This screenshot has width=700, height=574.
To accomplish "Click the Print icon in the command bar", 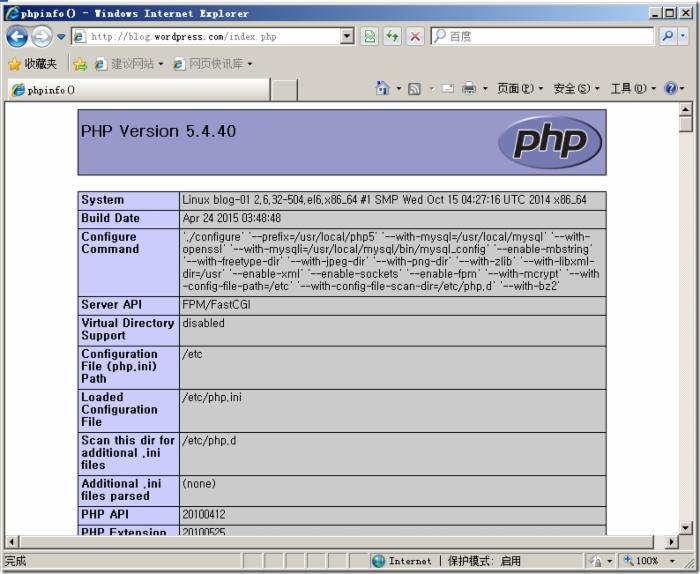I will [469, 89].
